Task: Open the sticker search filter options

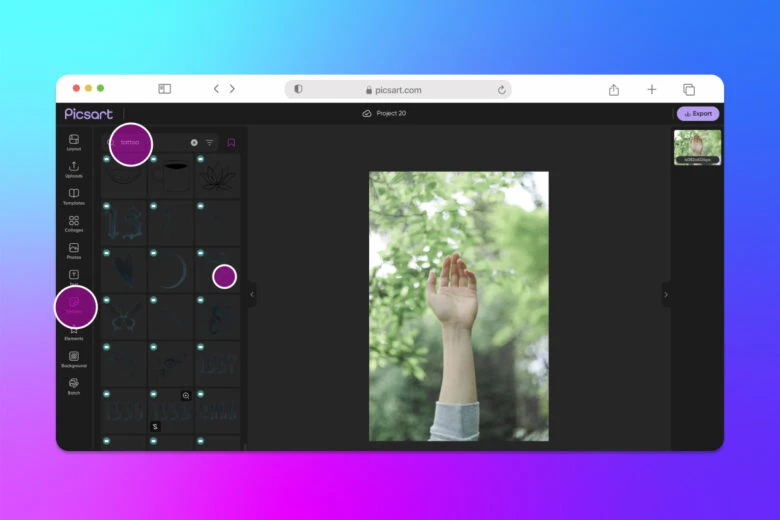Action: coord(210,143)
